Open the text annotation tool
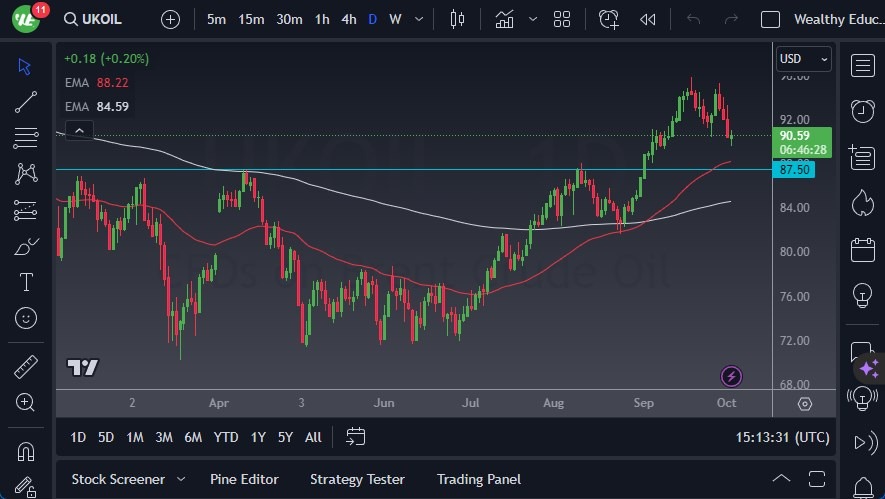This screenshot has width=885, height=499. point(26,282)
